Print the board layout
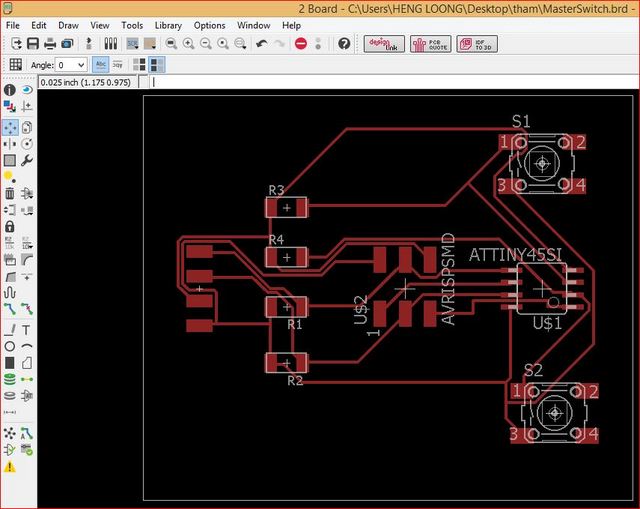Screen dimensions: 640x509 [50, 43]
